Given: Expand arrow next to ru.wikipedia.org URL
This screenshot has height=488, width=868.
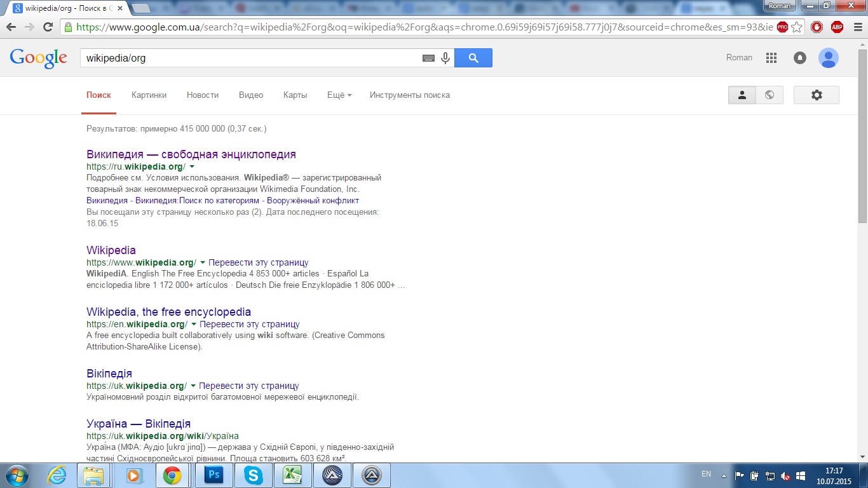Looking at the screenshot, I should (193, 166).
